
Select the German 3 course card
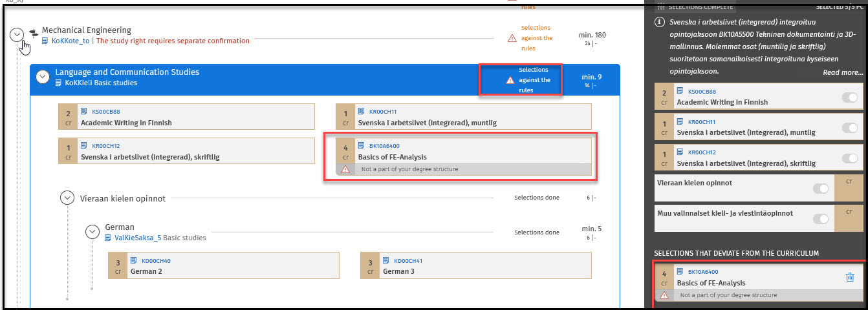tap(475, 266)
